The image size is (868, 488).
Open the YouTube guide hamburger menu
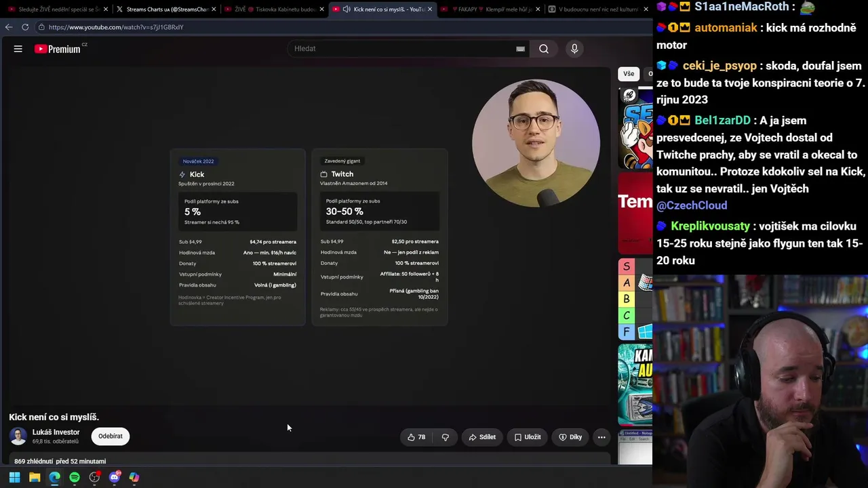[x=18, y=49]
